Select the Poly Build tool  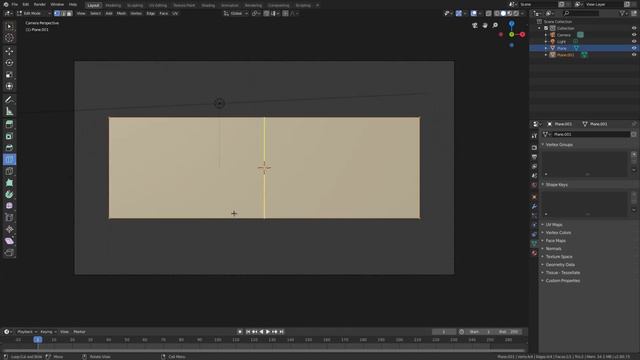9,183
